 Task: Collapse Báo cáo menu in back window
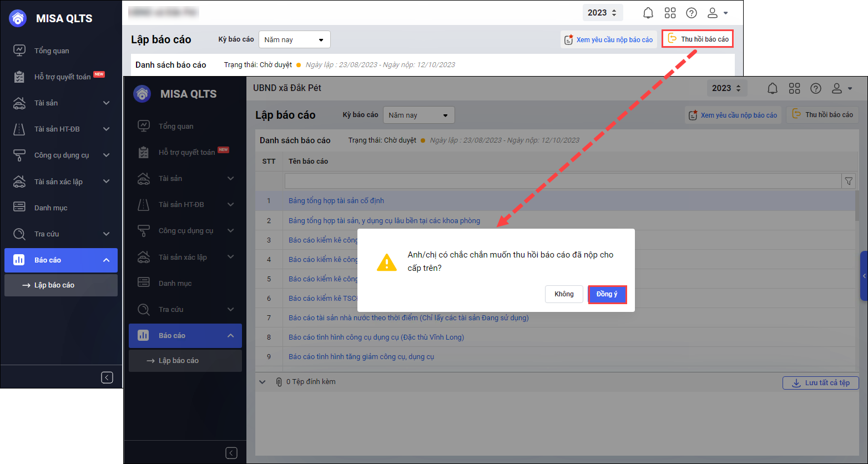pyautogui.click(x=61, y=260)
